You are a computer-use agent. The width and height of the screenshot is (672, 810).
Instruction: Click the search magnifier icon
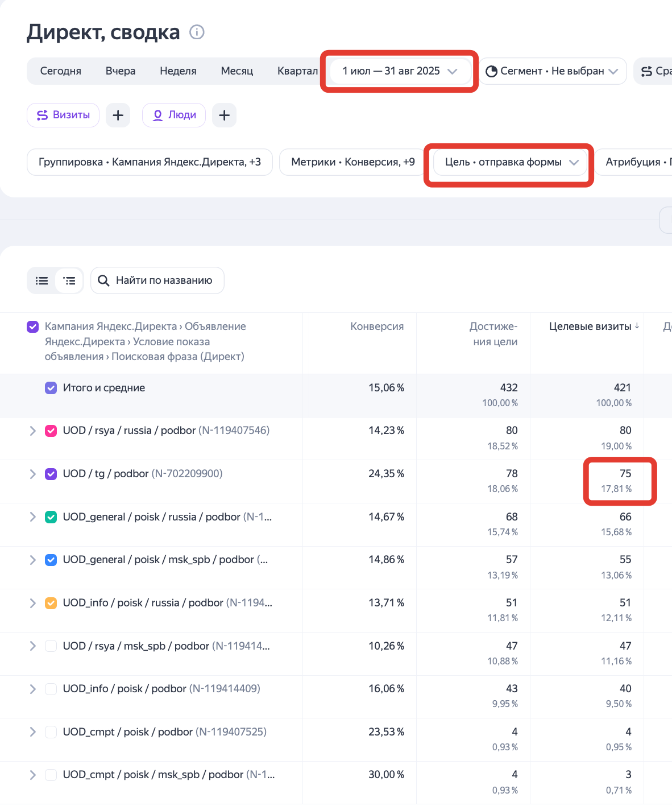pos(103,280)
